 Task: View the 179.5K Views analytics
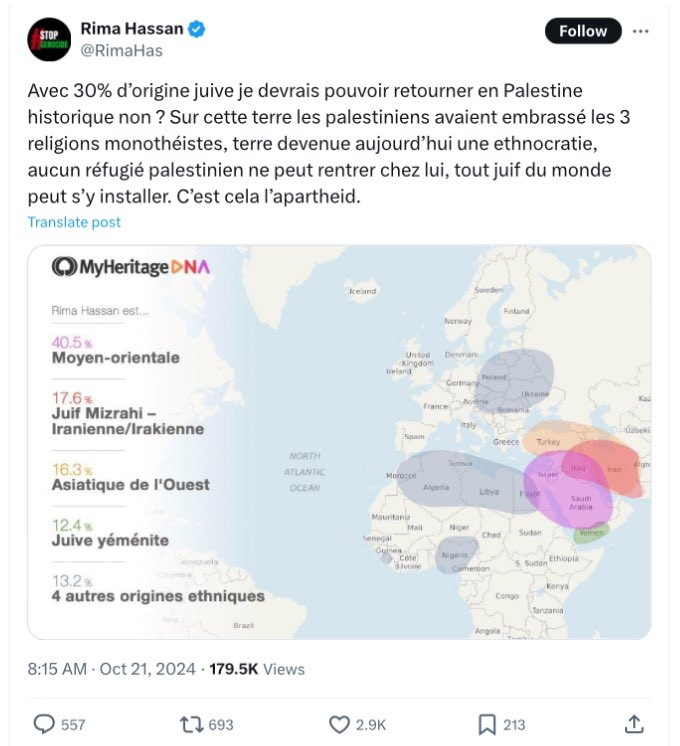(257, 669)
